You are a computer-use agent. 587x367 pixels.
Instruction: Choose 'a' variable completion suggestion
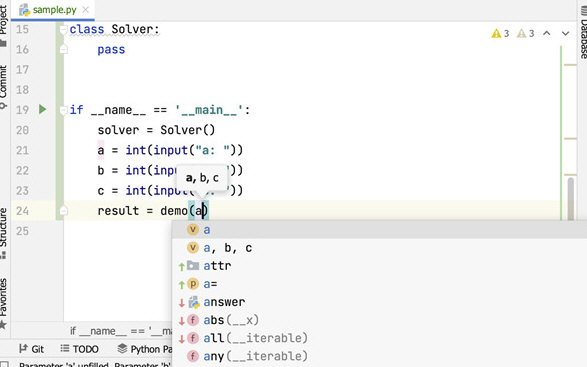pyautogui.click(x=379, y=229)
